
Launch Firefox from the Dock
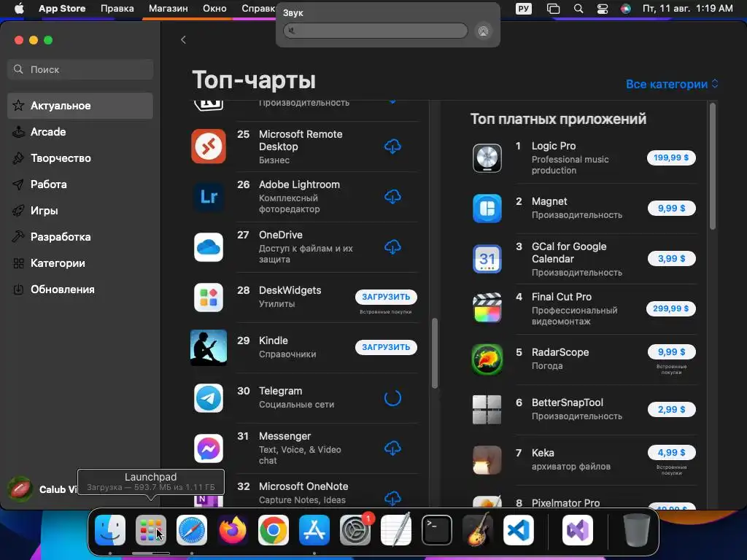(x=233, y=529)
